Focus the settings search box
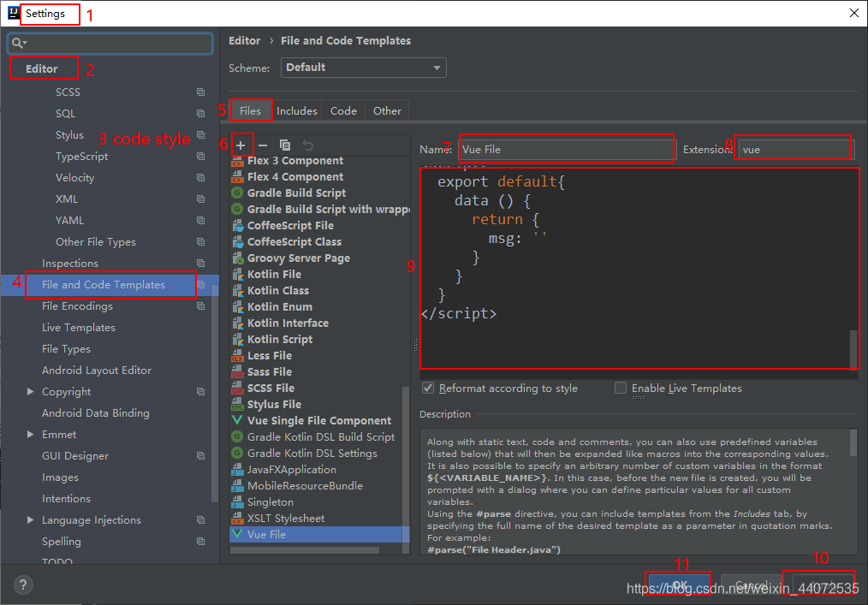868x605 pixels. 110,43
